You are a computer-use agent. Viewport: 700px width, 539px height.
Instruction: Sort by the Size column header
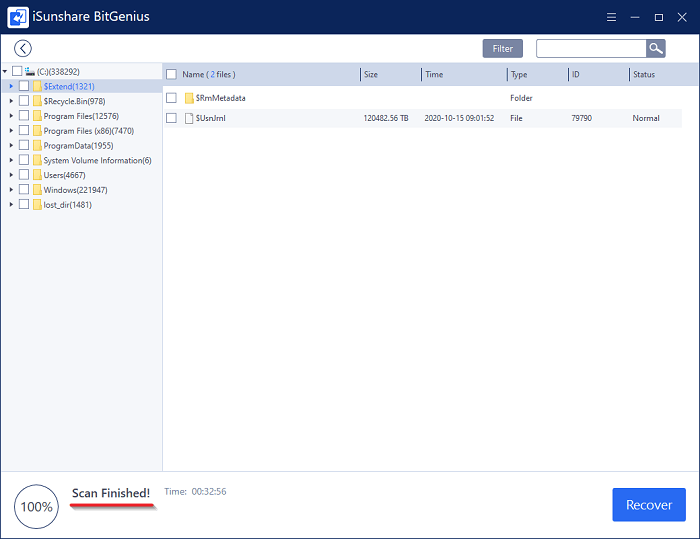tap(371, 74)
